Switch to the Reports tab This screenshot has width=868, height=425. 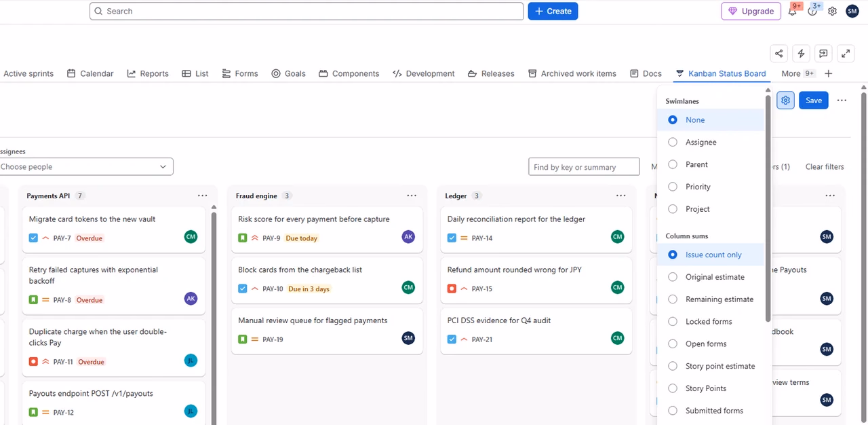click(x=148, y=73)
